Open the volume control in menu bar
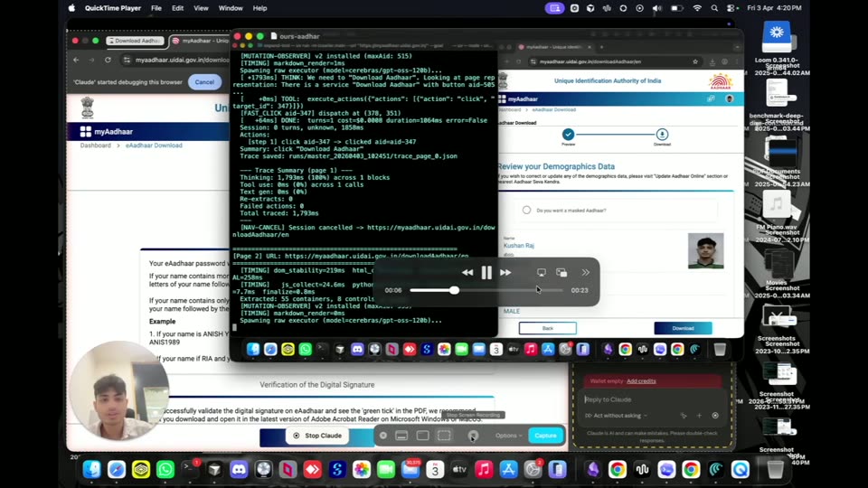868x488 pixels. [x=657, y=8]
